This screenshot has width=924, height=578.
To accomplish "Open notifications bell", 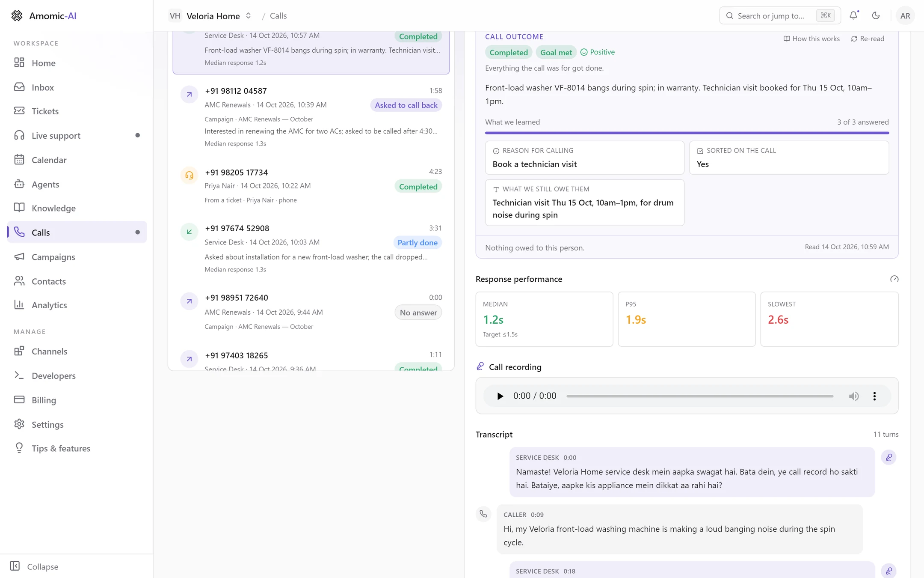I will pyautogui.click(x=853, y=15).
